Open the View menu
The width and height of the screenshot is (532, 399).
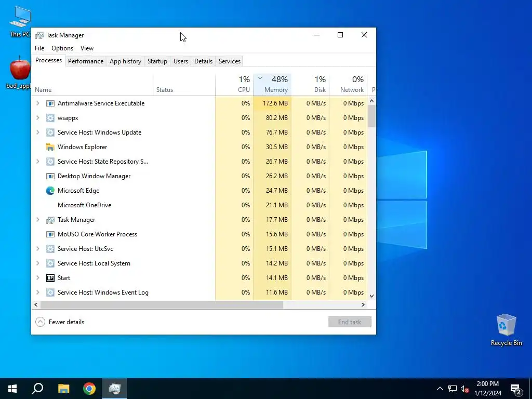point(87,48)
